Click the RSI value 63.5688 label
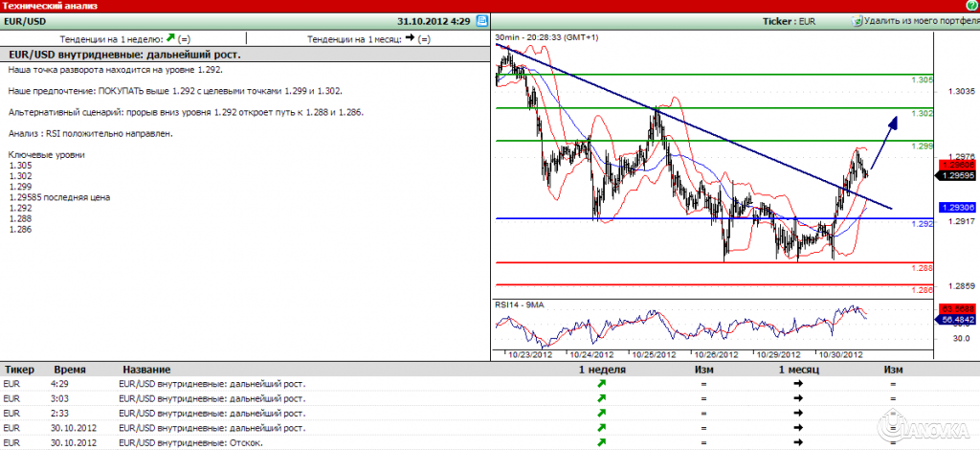980x450 pixels. click(957, 308)
